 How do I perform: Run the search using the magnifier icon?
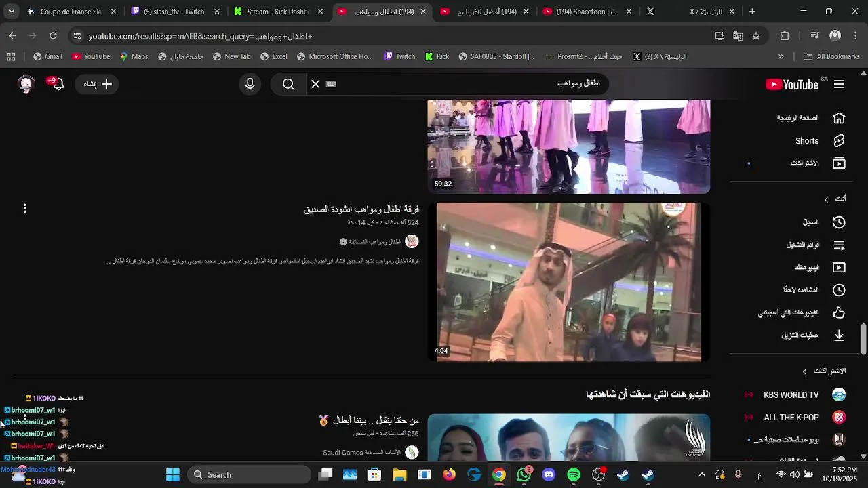(x=288, y=84)
